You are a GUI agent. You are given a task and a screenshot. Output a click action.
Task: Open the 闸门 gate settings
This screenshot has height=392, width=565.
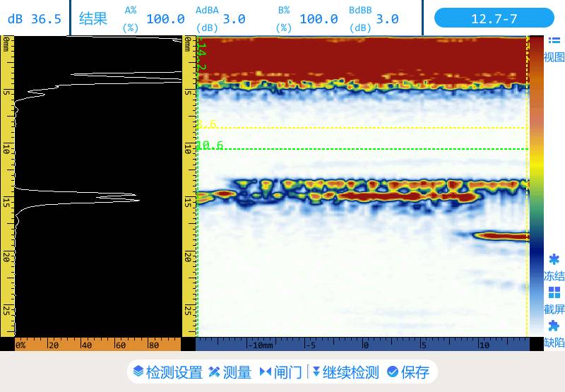[x=280, y=372]
